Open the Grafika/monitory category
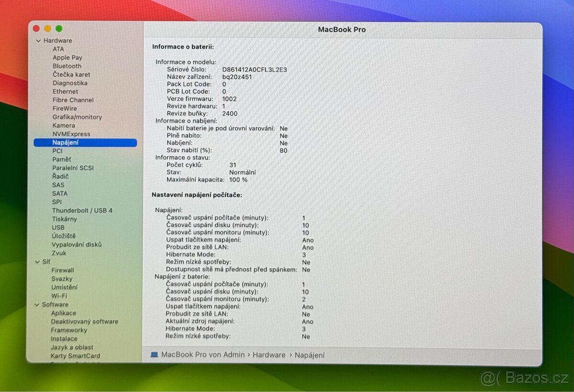The height and width of the screenshot is (392, 574). (x=77, y=117)
